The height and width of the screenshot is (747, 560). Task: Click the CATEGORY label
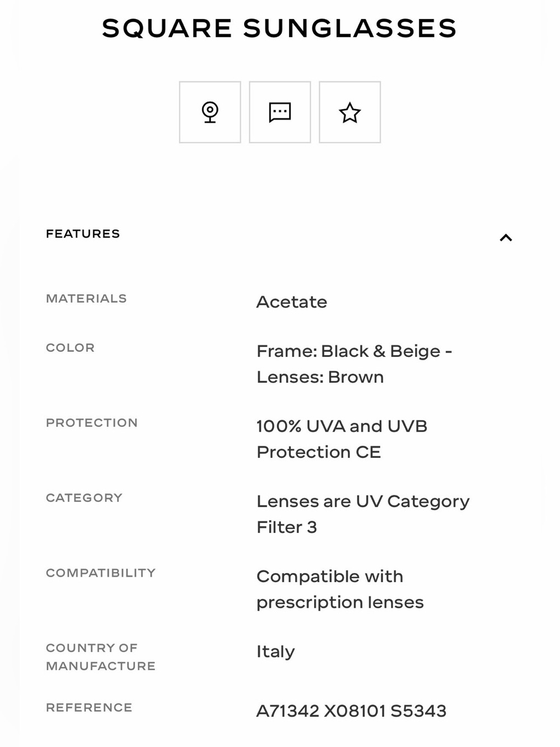coord(84,498)
